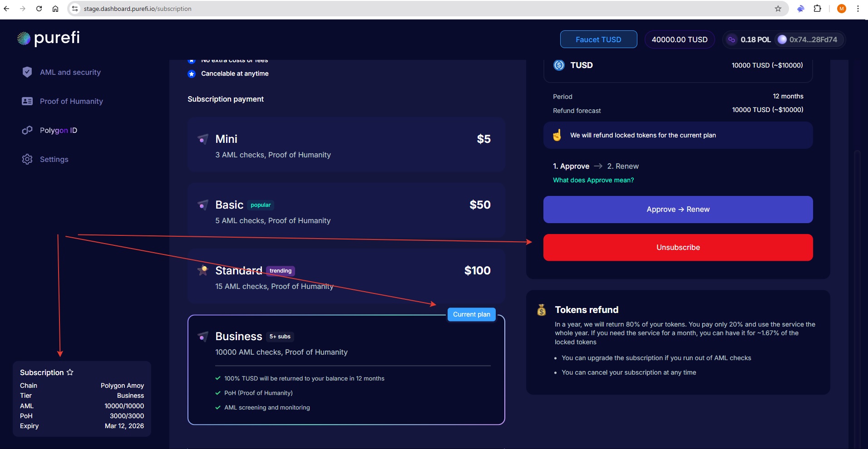The width and height of the screenshot is (868, 449).
Task: Go to Polygon ID section
Action: (x=59, y=130)
